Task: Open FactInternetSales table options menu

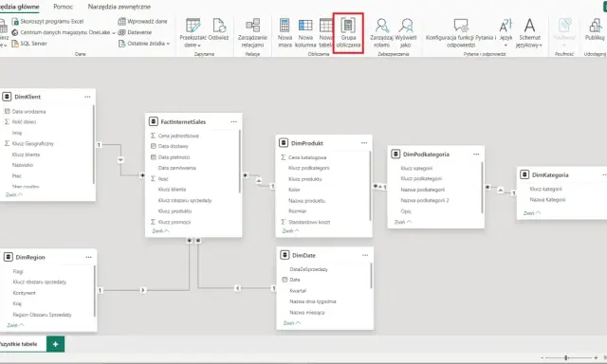Action: [234, 122]
